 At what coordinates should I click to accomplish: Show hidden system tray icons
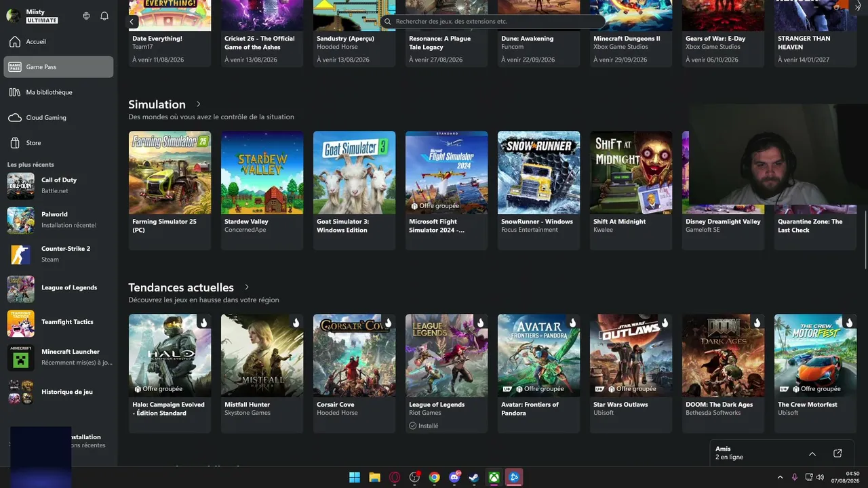(780, 477)
